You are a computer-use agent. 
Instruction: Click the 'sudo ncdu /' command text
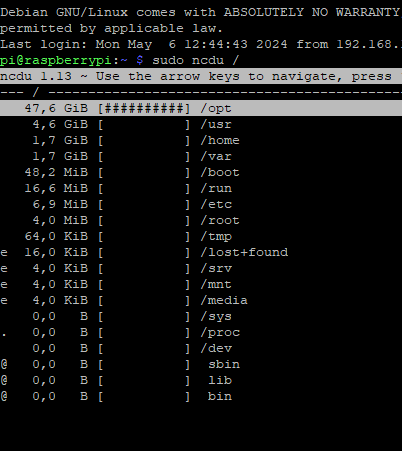196,60
